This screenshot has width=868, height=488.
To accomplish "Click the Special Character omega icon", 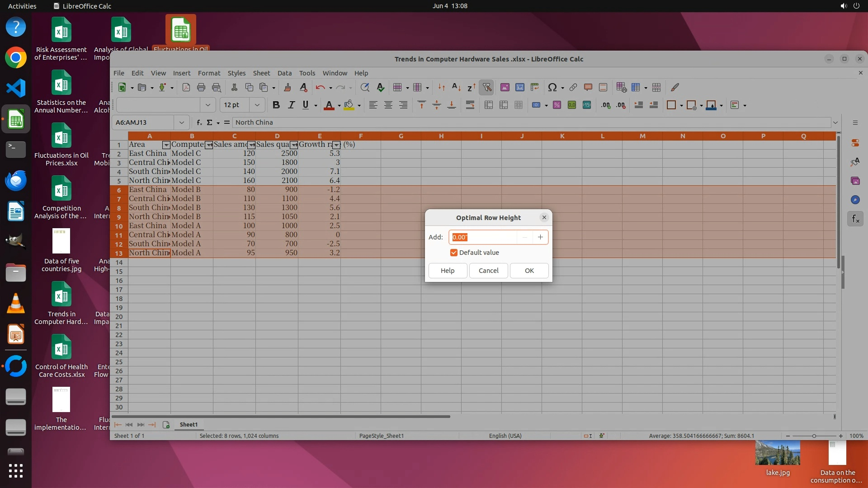I will tap(552, 88).
